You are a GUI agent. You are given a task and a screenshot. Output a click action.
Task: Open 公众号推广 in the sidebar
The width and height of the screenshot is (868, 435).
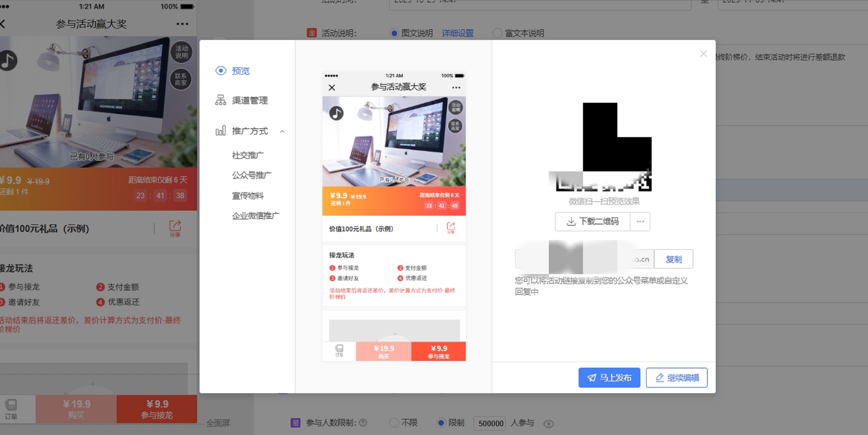(x=251, y=175)
